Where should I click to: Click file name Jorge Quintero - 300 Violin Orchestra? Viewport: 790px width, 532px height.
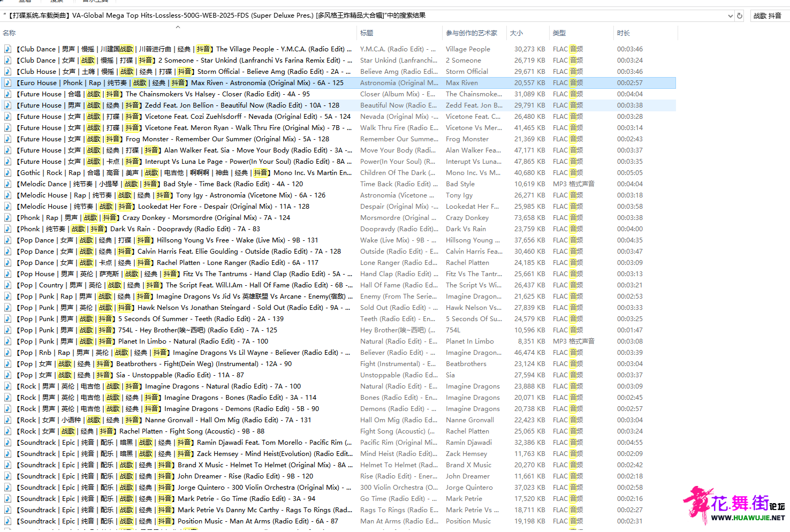click(x=184, y=488)
